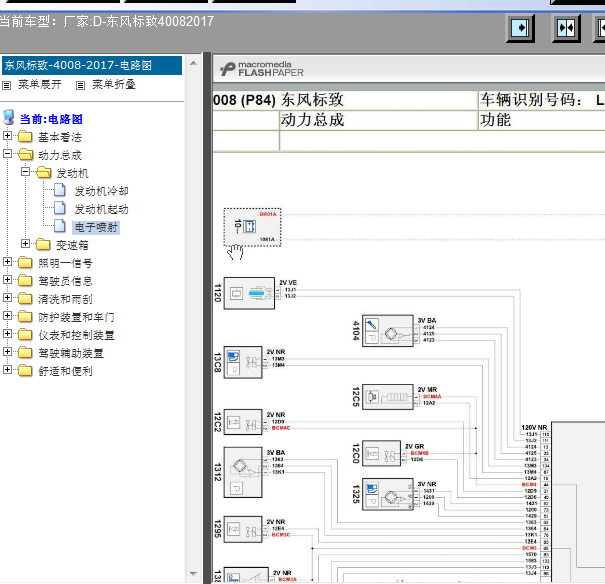Viewport: 605px width, 584px height.
Task: Click component 1325 sensor block
Action: [388, 495]
